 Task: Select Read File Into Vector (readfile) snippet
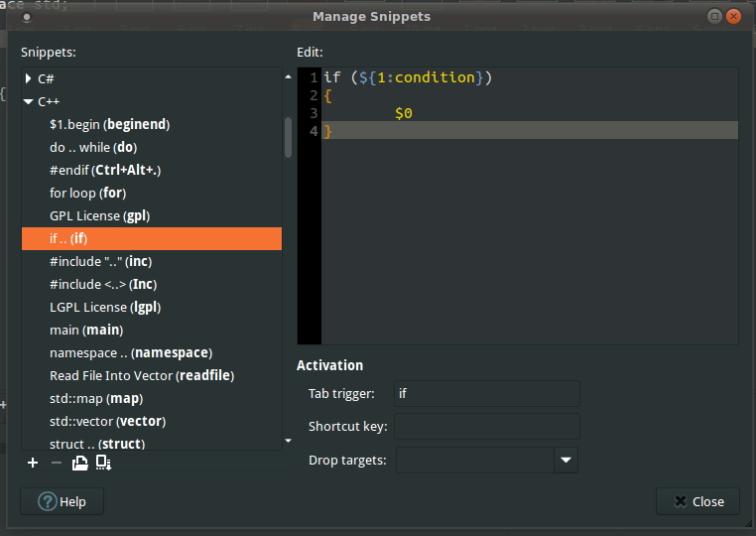[x=152, y=376]
